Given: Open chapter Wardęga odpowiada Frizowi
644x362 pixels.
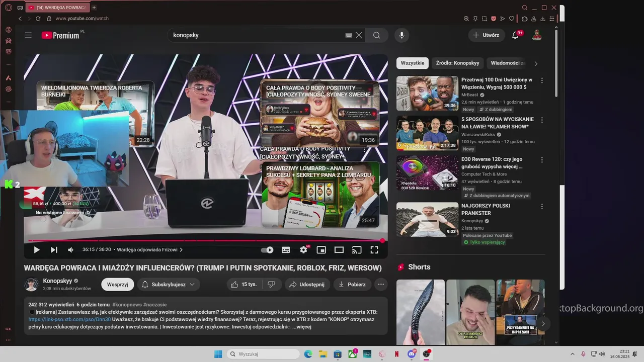Looking at the screenshot, I should [149, 250].
